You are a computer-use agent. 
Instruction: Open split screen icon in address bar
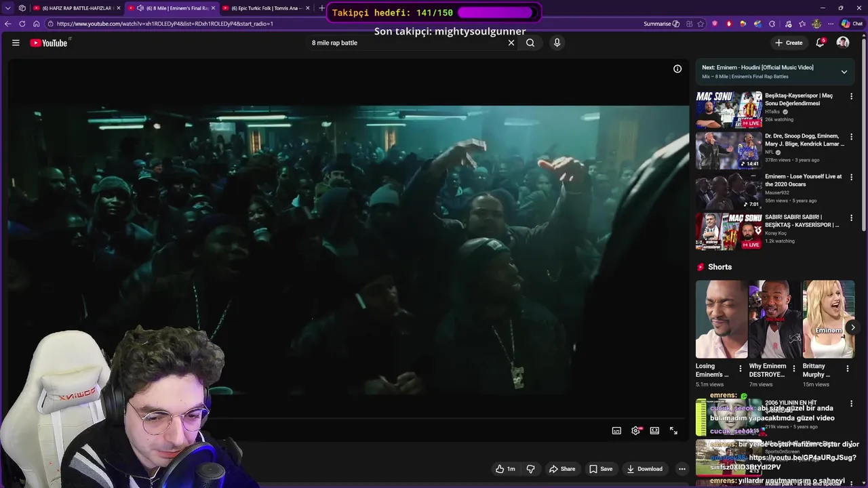[x=689, y=24]
